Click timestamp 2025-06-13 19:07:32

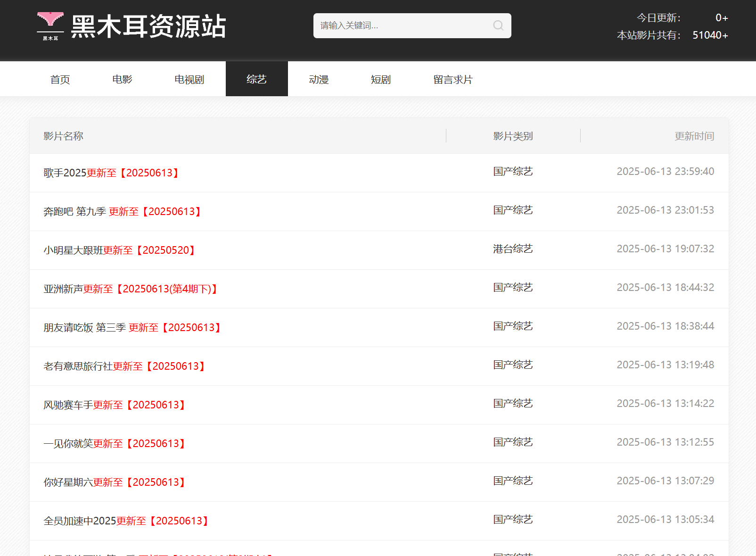pos(666,249)
